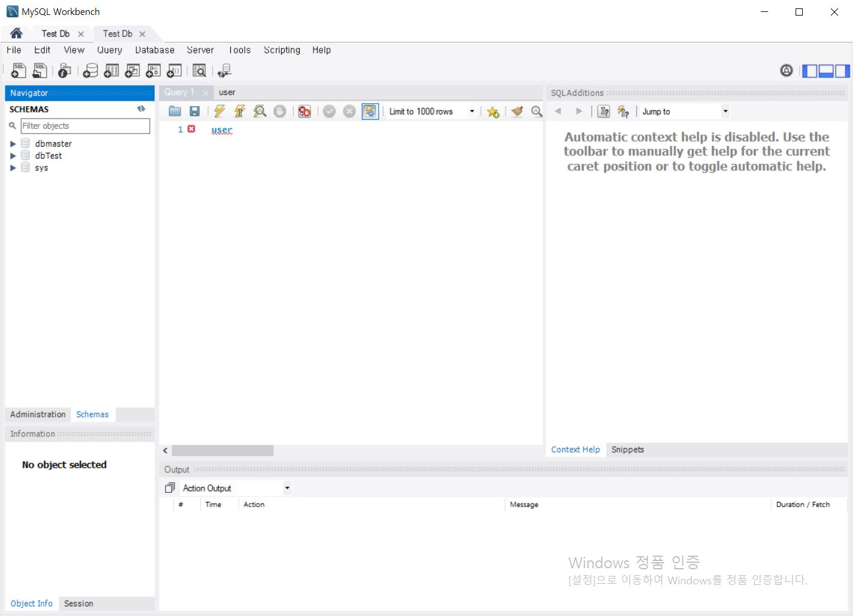Image resolution: width=853 pixels, height=616 pixels.
Task: Switch to the Context Help tab
Action: tap(575, 450)
